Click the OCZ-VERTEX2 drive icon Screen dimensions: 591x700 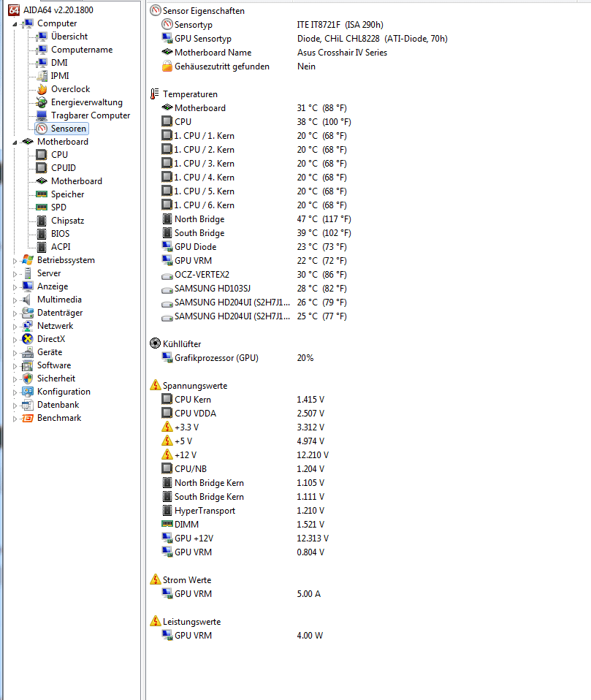coord(167,276)
